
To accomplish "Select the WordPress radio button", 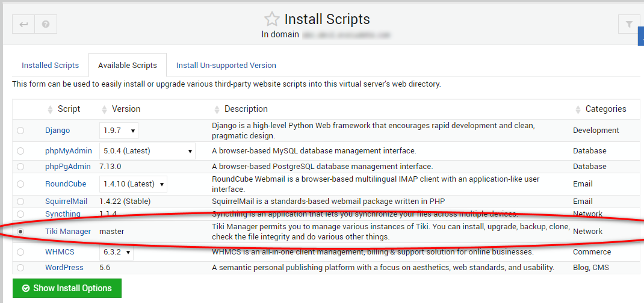I will click(21, 268).
